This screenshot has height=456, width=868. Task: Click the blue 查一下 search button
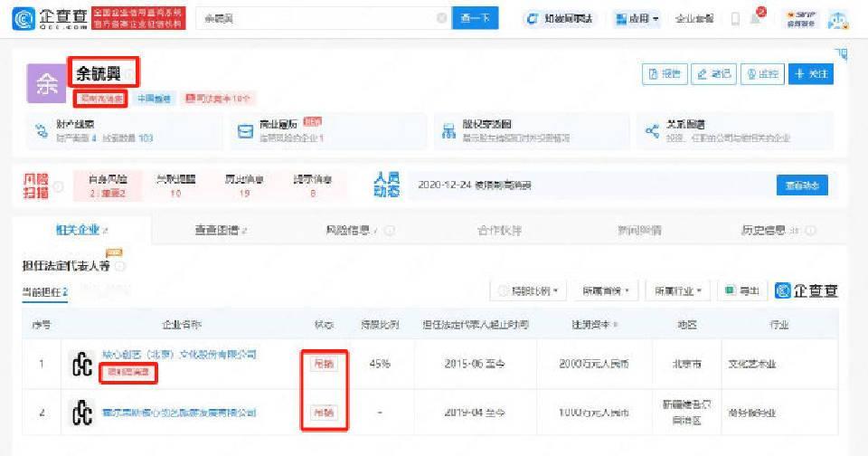coord(475,18)
